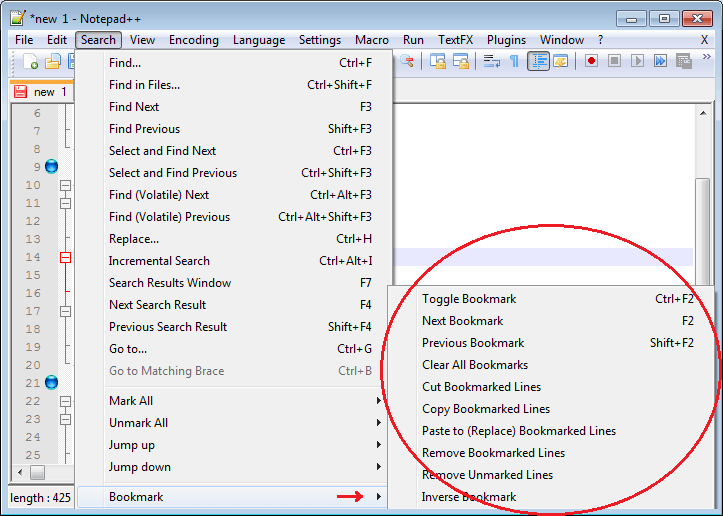Collapse the red fold marker at line 14
The height and width of the screenshot is (516, 723).
pyautogui.click(x=66, y=257)
